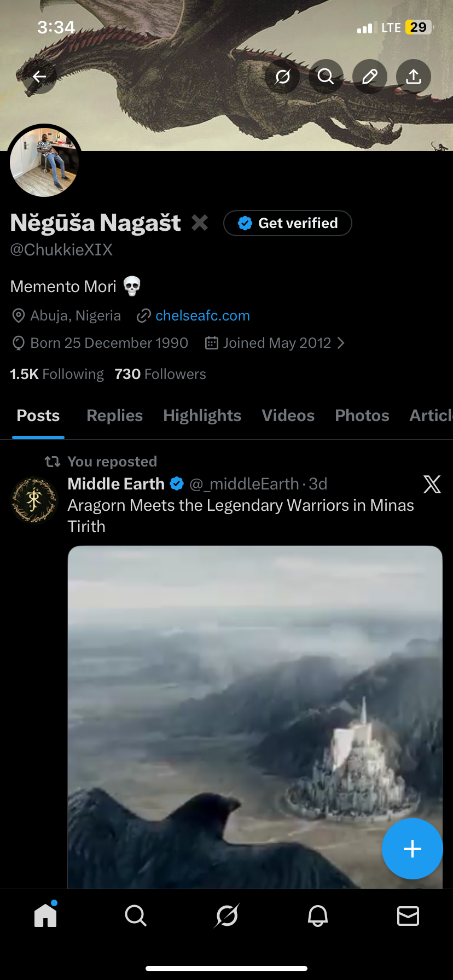This screenshot has height=980, width=453.
Task: Go to the Home tab in the bottom bar
Action: pos(45,915)
